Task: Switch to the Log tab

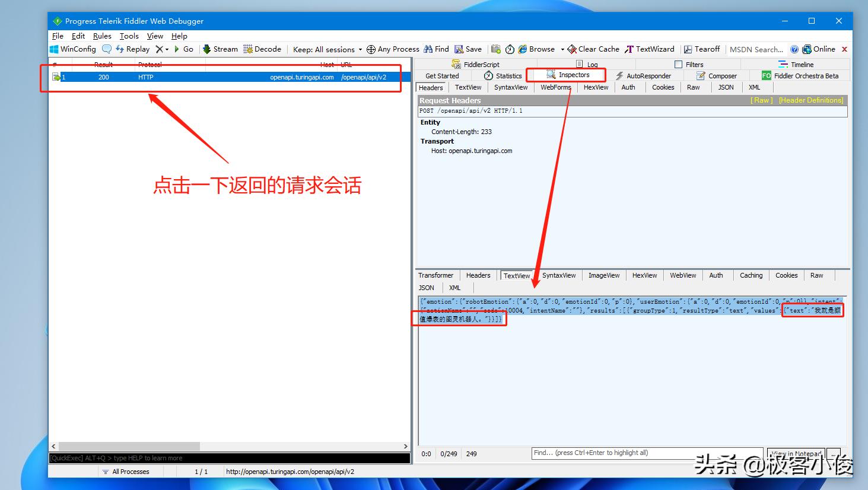Action: (x=587, y=64)
